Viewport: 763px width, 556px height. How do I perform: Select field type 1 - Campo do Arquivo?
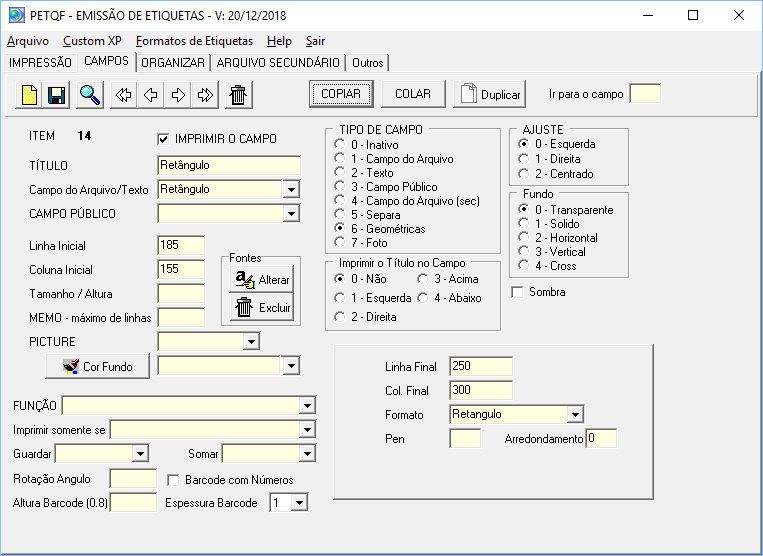point(340,159)
